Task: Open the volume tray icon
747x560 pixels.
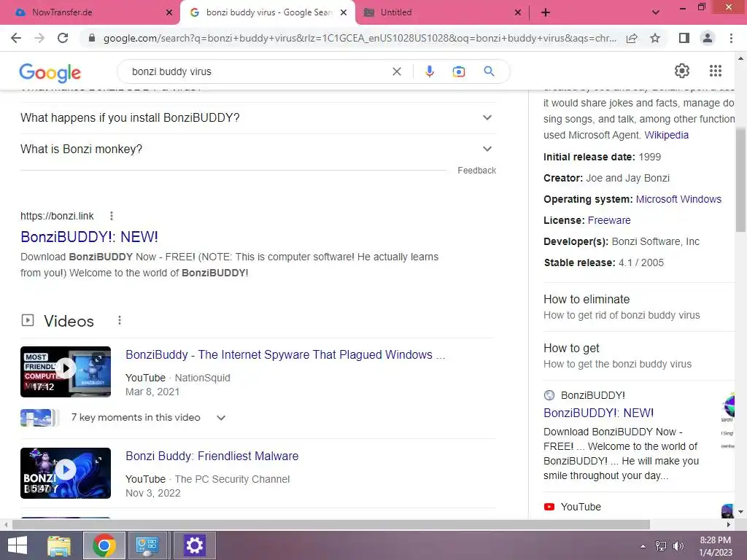Action: (678, 546)
